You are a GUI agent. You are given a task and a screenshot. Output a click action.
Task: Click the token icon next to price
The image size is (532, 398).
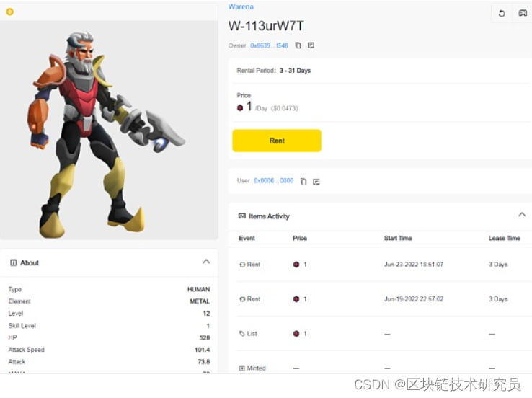pos(240,107)
